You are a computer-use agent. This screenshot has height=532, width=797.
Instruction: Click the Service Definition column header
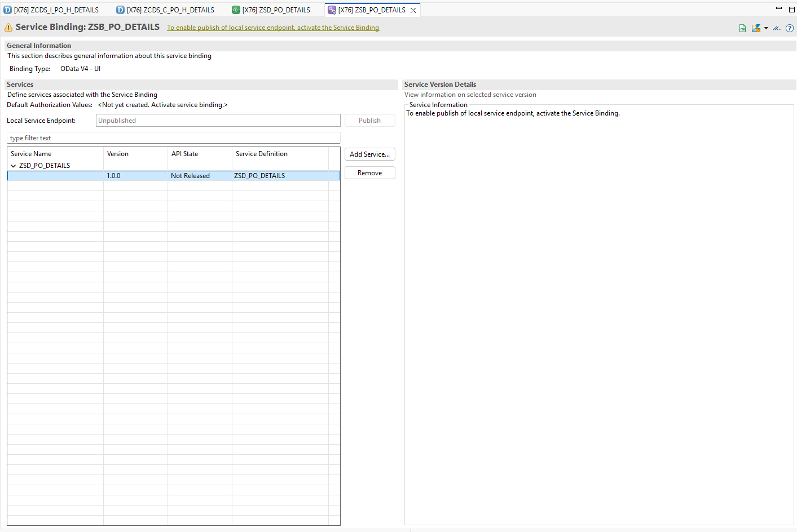pyautogui.click(x=280, y=154)
